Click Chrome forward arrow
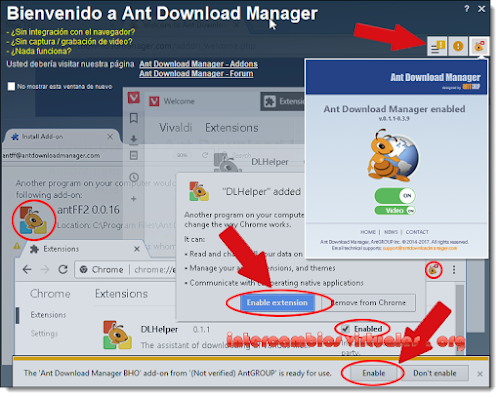 point(45,269)
